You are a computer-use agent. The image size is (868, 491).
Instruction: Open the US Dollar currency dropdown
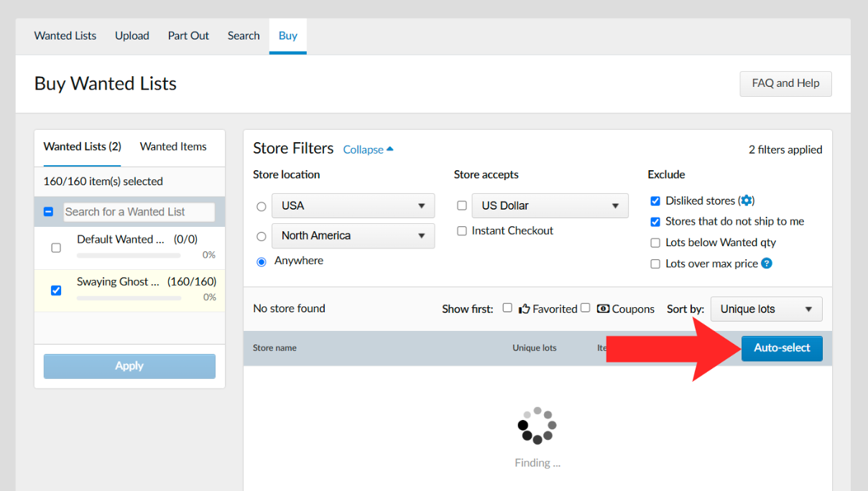(x=550, y=206)
